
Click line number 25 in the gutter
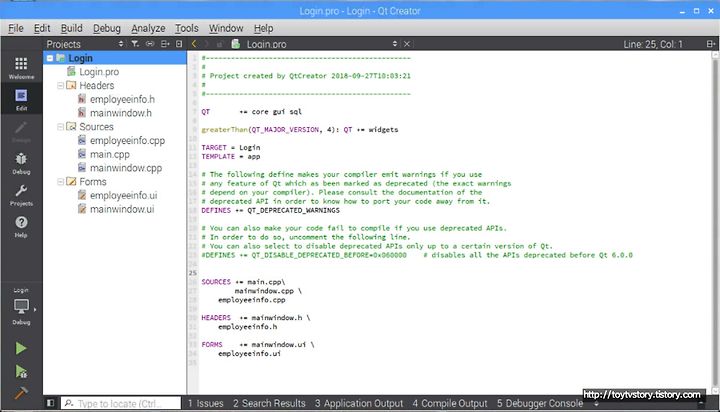[192, 273]
